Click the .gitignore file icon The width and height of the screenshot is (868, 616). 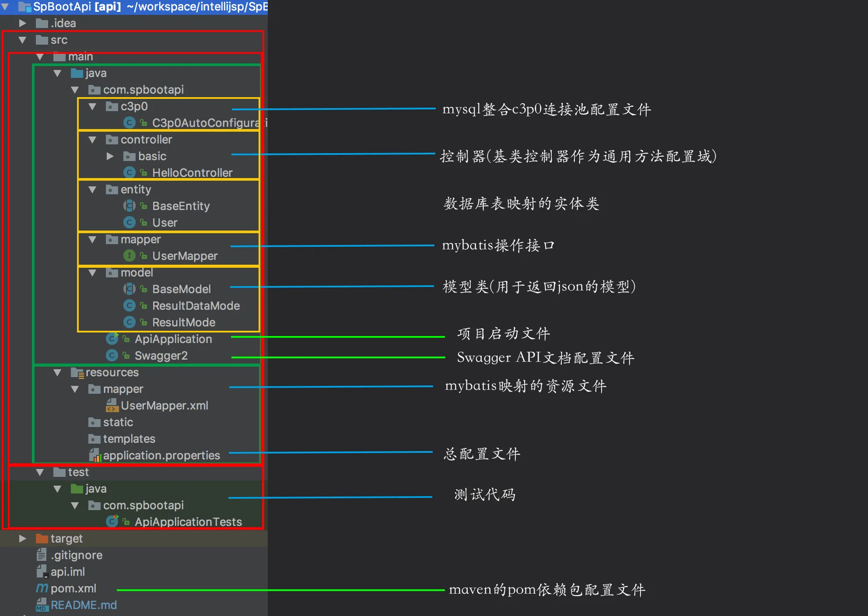pos(41,555)
